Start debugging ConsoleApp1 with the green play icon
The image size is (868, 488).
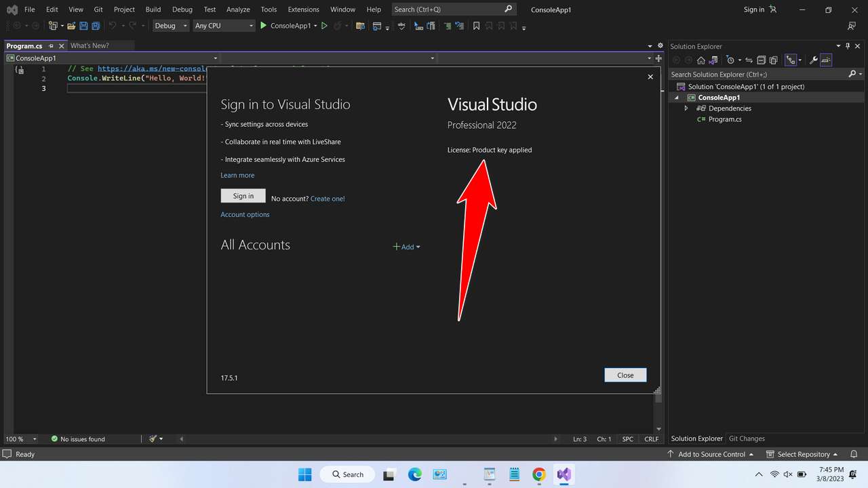(262, 26)
